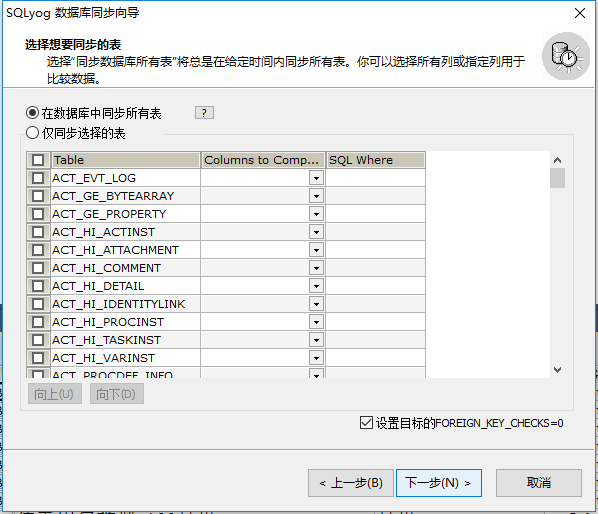Click SQL Where cell for ACT_HI_VARINST

(376, 358)
